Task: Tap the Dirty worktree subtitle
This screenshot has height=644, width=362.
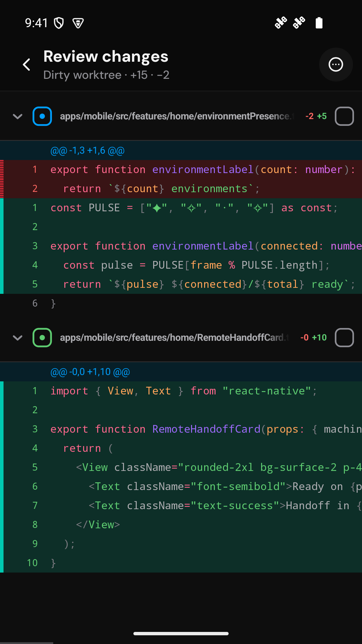Action: tap(106, 75)
